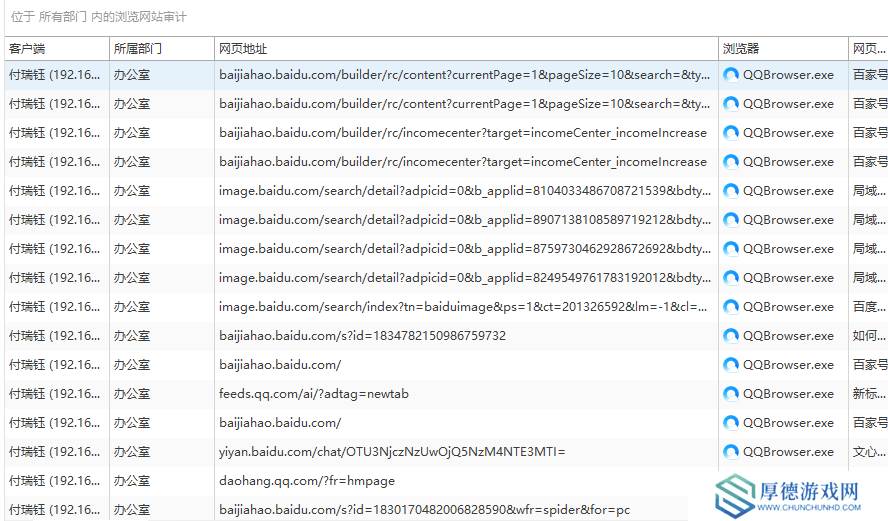The height and width of the screenshot is (521, 888).
Task: Select URL with applid=8907138108589719212
Action: (465, 220)
